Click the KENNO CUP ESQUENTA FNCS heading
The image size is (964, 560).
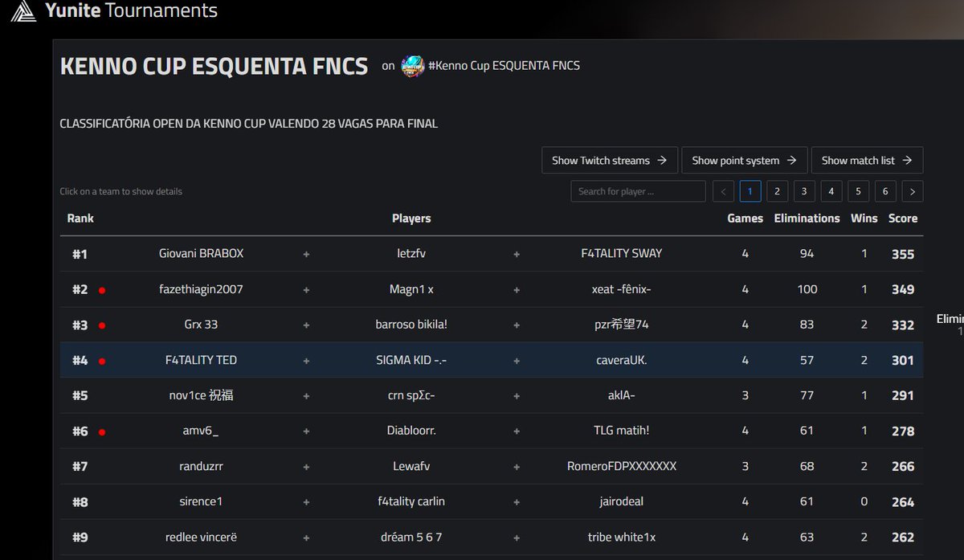(x=214, y=66)
